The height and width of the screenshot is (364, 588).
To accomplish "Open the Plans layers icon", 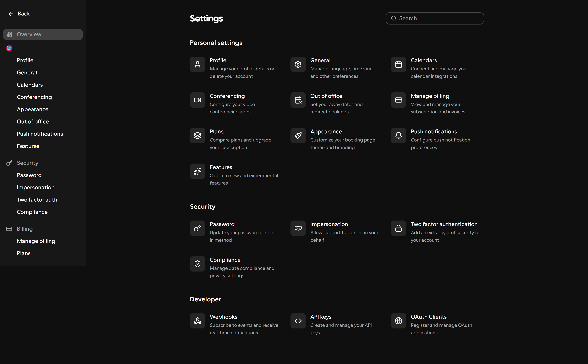I will point(197,136).
